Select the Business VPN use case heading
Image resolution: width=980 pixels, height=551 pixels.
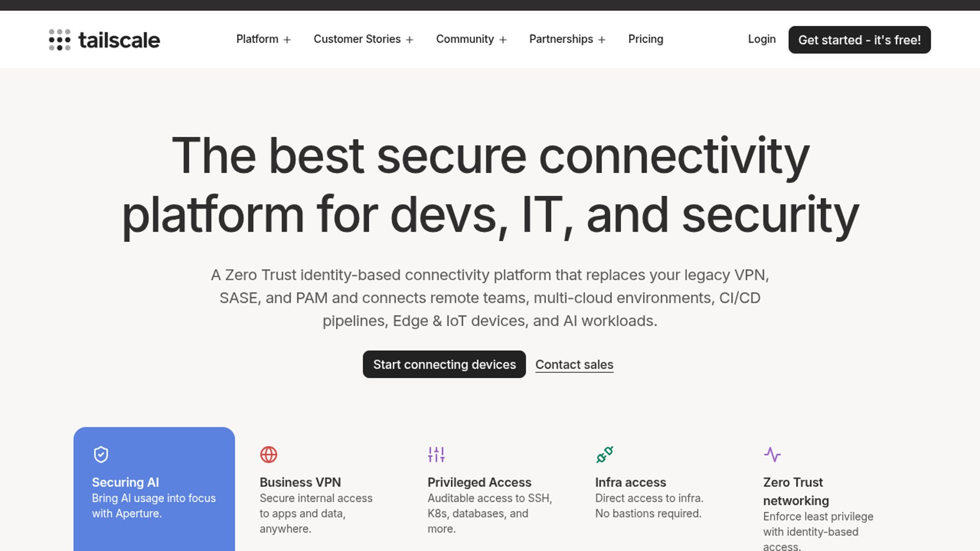pos(300,482)
